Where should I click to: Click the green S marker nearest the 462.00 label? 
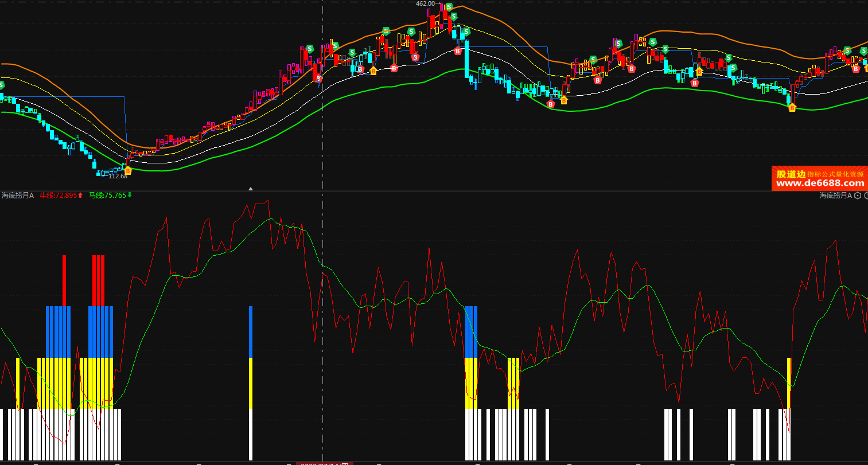pyautogui.click(x=449, y=7)
